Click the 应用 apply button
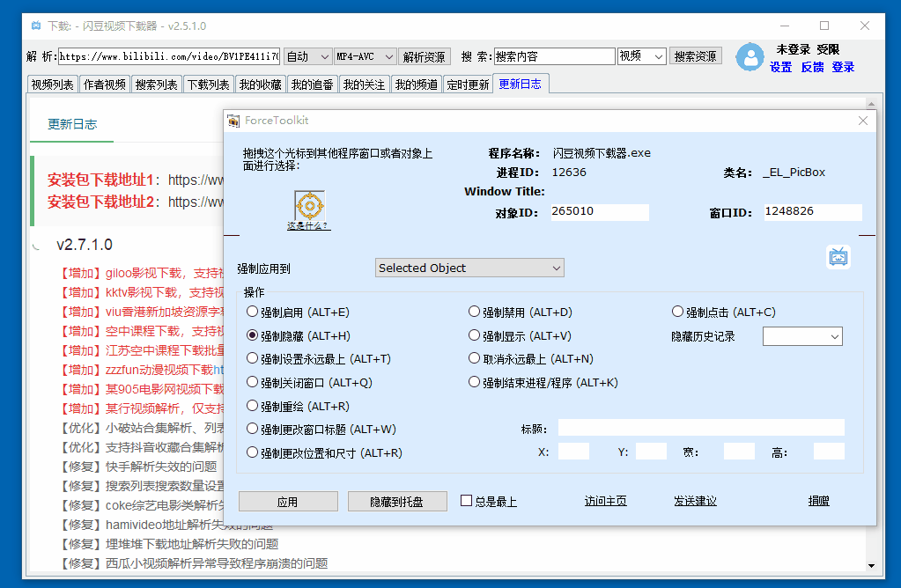The height and width of the screenshot is (588, 901). [x=288, y=500]
